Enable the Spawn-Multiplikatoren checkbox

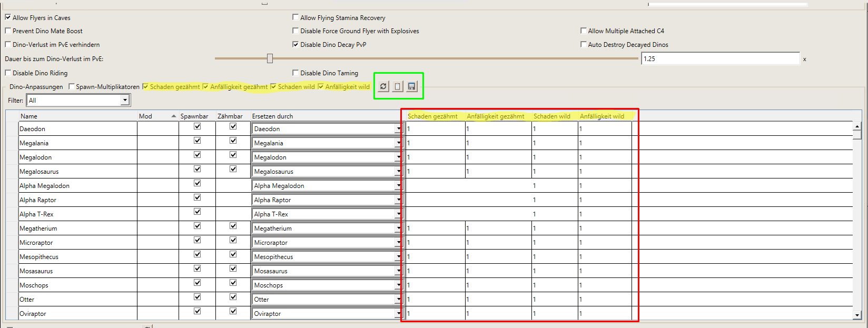(72, 87)
